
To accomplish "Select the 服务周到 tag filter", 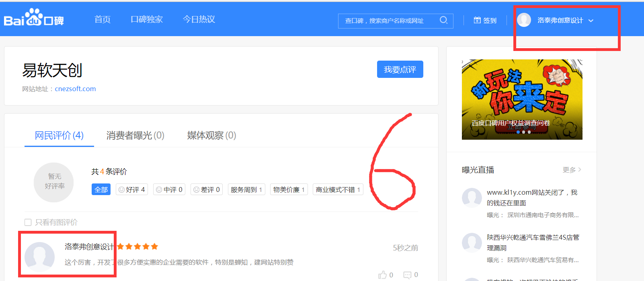I will pos(246,189).
